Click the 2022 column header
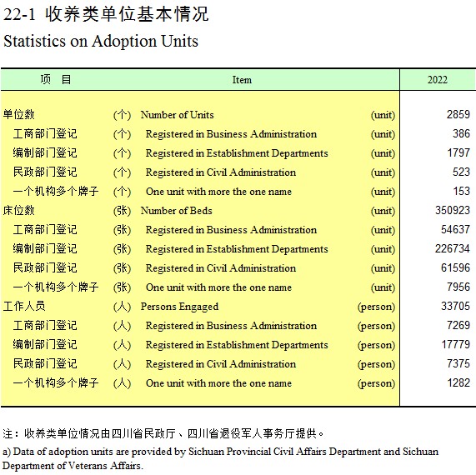The width and height of the screenshot is (476, 475). (x=437, y=80)
